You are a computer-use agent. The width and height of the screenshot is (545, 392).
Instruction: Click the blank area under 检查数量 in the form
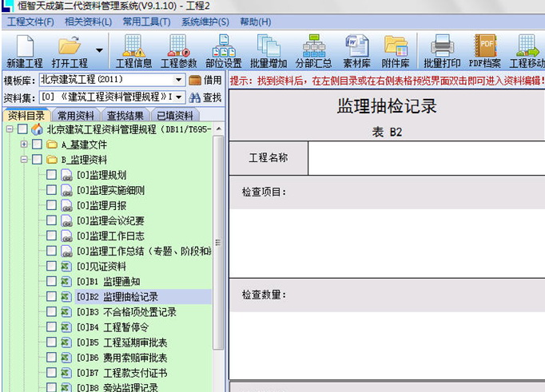tap(387, 345)
